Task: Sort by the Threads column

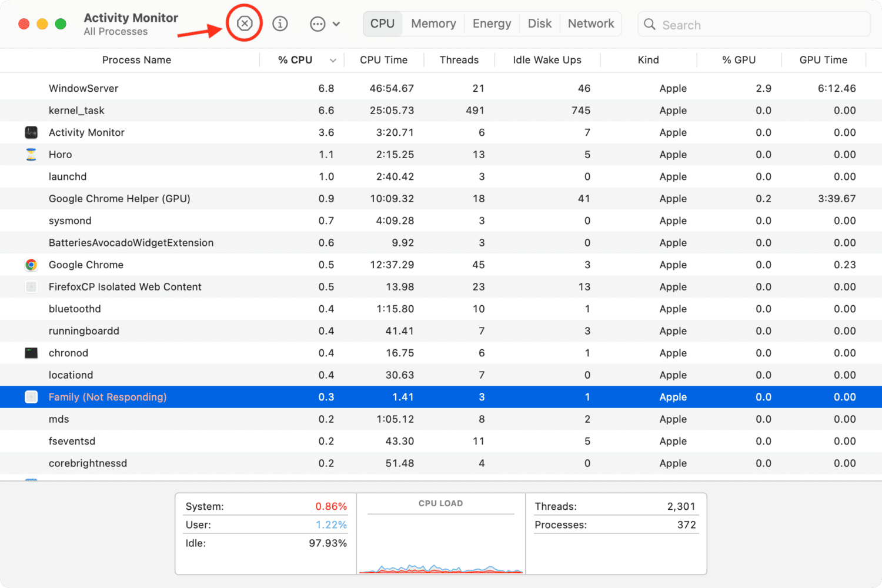Action: [x=459, y=60]
